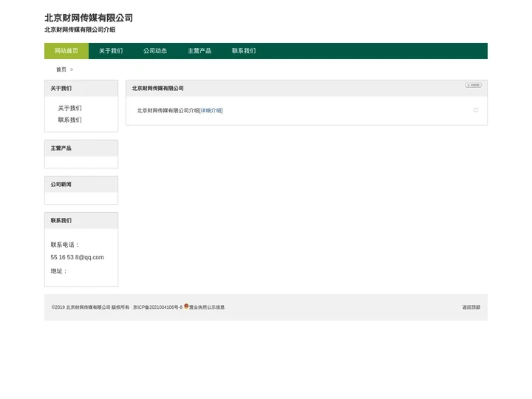Click 返回顶部 in the footer

tap(471, 307)
